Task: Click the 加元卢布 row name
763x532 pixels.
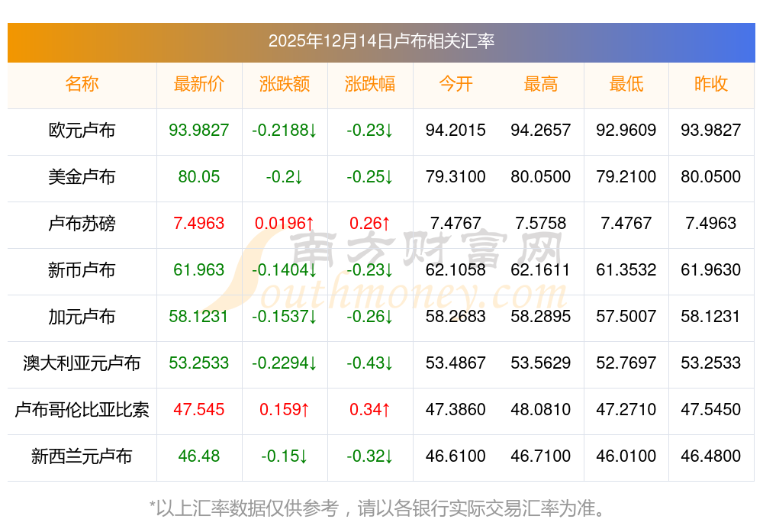Action: 82,317
